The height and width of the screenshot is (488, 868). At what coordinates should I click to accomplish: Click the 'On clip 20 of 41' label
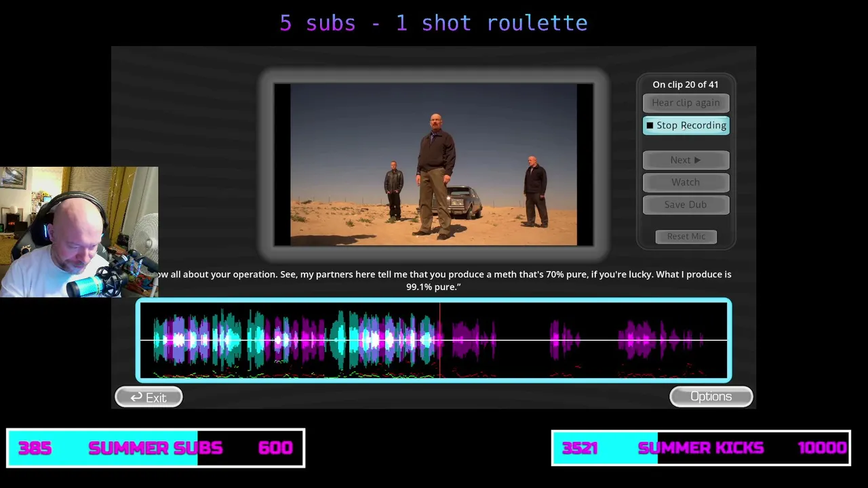(x=685, y=85)
